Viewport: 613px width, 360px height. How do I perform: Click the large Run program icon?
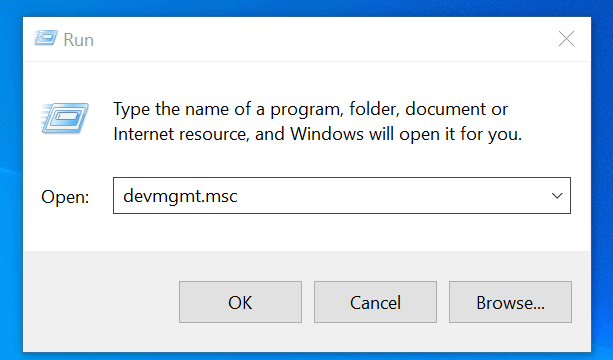65,118
